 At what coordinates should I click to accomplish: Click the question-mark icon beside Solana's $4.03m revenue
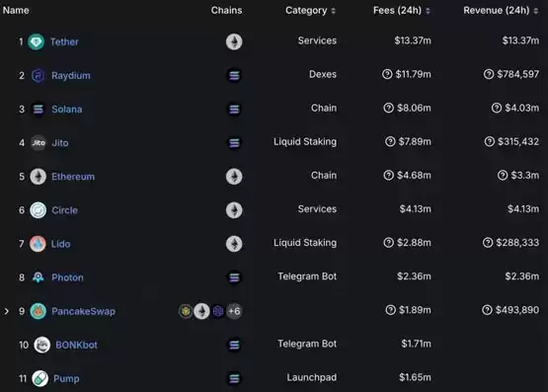497,108
